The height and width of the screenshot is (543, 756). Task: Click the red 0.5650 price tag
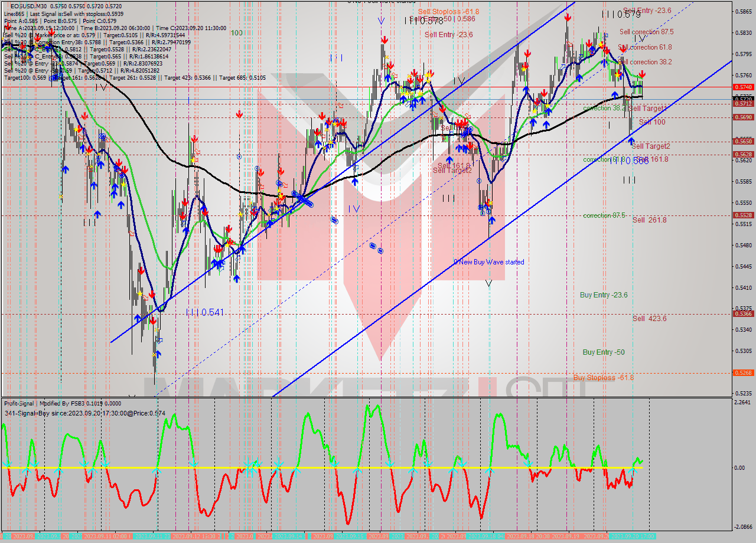pos(743,141)
